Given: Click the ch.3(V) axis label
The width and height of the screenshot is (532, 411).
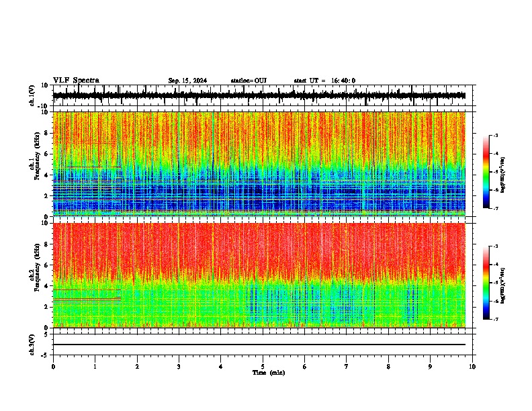Looking at the screenshot, I should click(32, 345).
